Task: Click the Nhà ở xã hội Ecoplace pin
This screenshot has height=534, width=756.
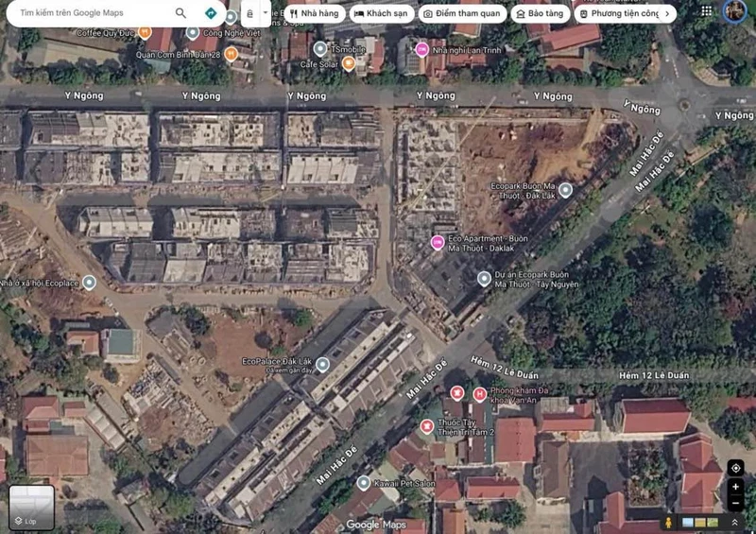Action: click(89, 283)
